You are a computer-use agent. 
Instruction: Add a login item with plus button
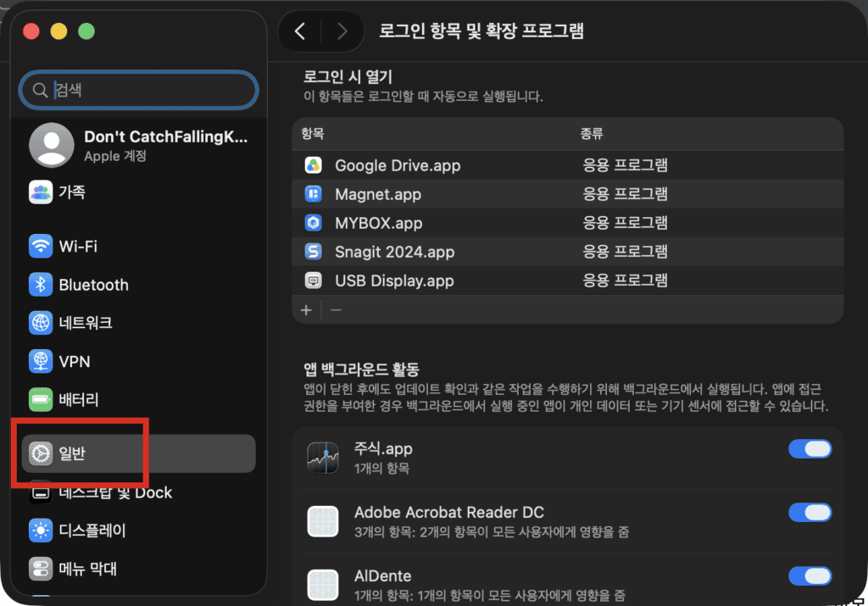tap(306, 310)
